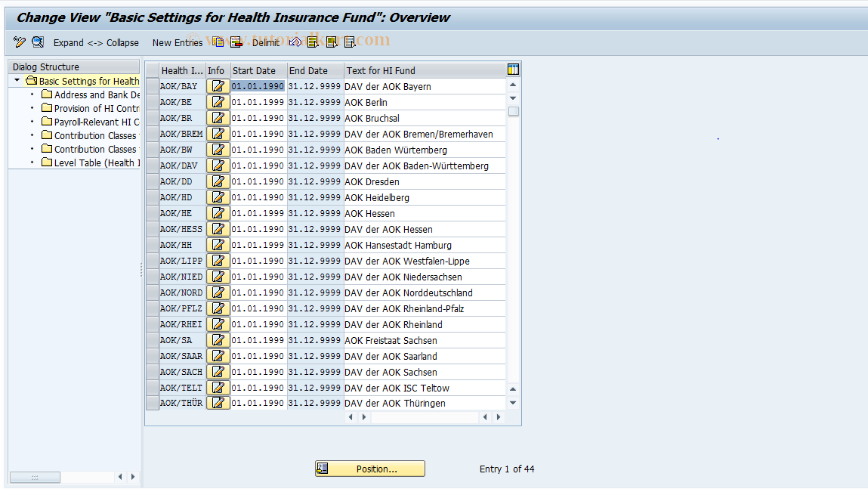Click 'AOK/TELT' fund key cell
Screen dimensions: 868x489
tap(181, 388)
